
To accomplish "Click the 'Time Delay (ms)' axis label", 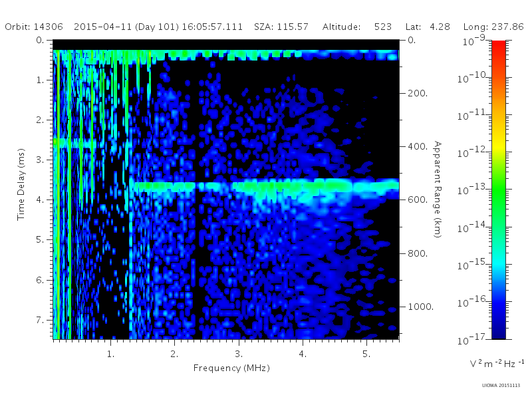I will tap(21, 184).
